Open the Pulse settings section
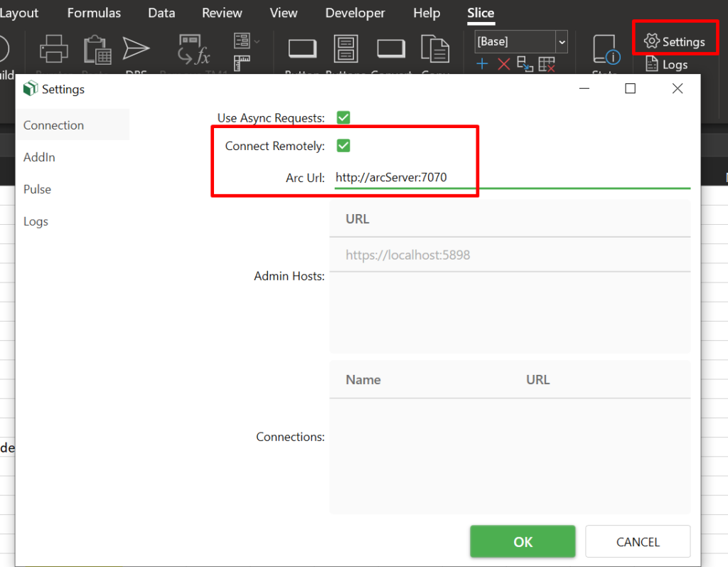Viewport: 728px width, 567px height. point(37,189)
